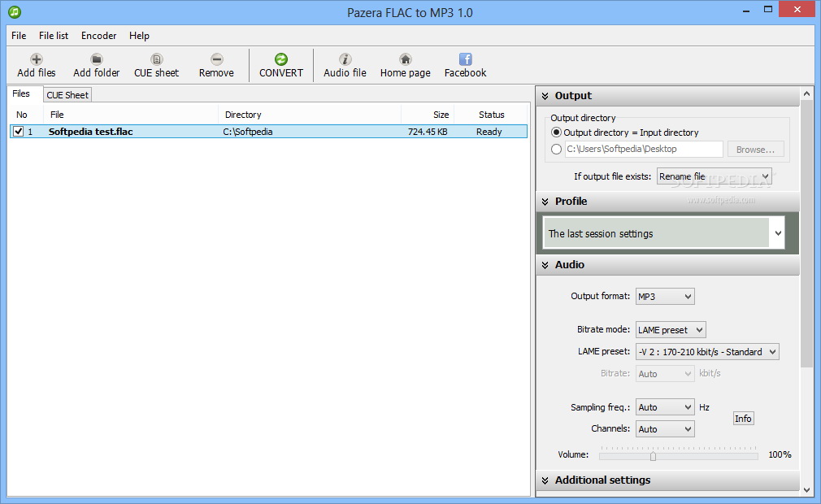Open the Encoder menu

click(x=98, y=36)
